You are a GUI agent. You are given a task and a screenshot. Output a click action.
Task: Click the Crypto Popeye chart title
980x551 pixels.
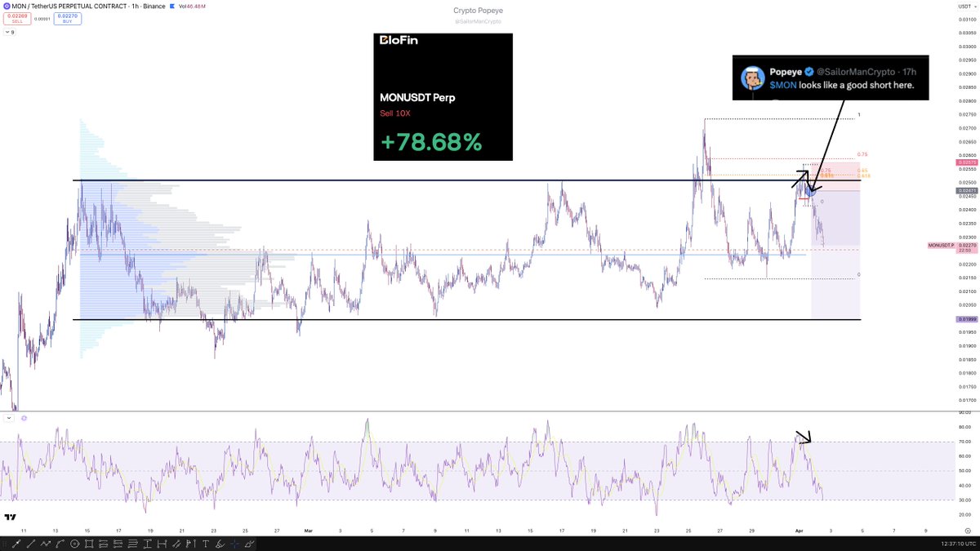point(479,11)
